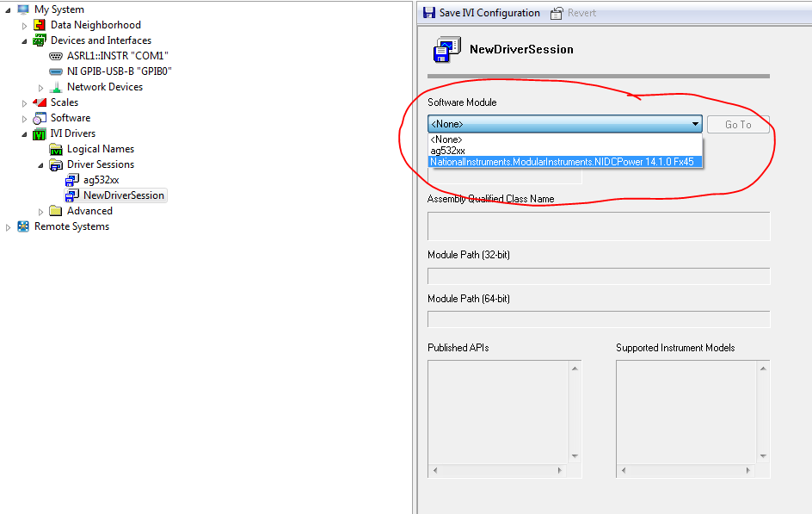Expand the Scales node

click(24, 103)
